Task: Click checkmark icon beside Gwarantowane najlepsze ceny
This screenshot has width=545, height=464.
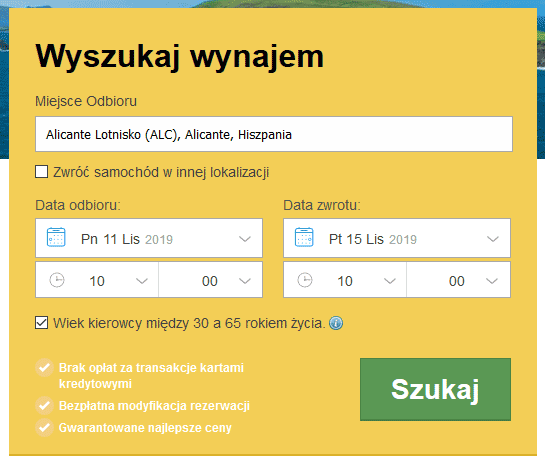Action: tap(44, 428)
